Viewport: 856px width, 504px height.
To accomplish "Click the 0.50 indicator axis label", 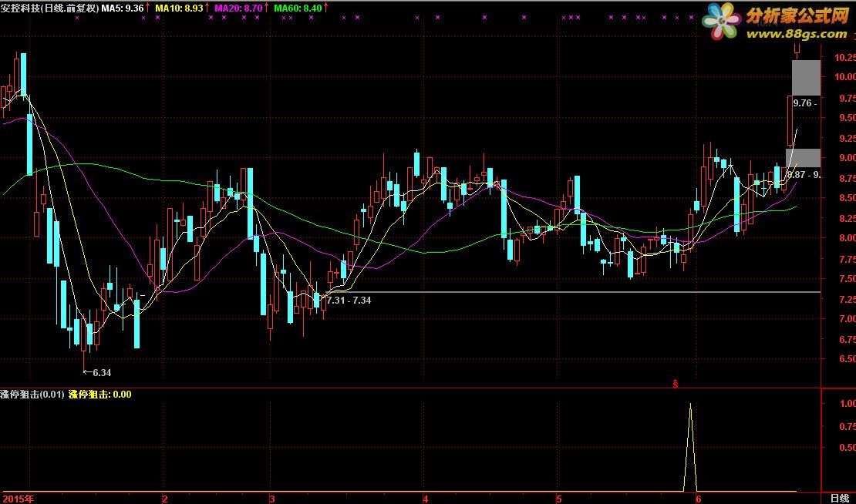I will [848, 447].
